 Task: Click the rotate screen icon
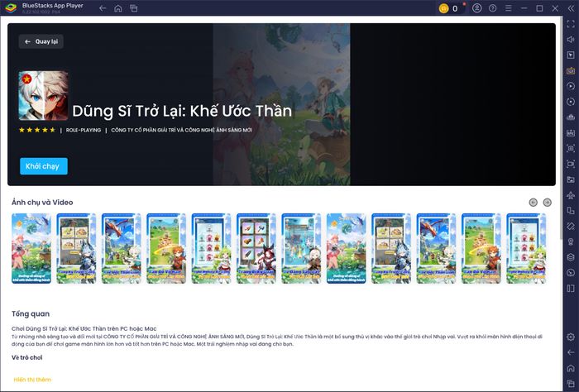[571, 226]
